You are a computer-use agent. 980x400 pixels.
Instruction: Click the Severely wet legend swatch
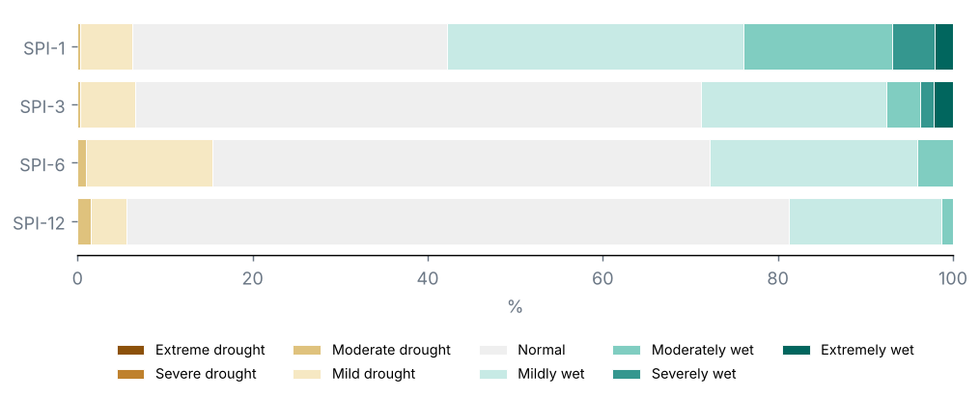[627, 374]
